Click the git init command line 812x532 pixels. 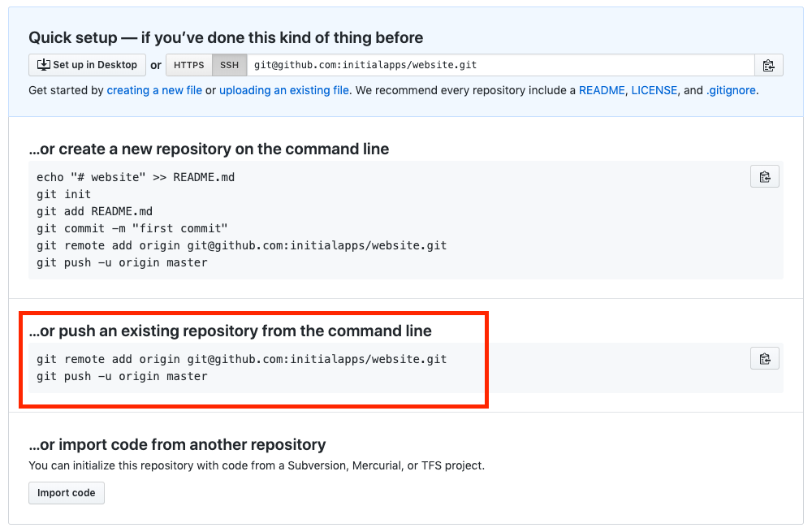pyautogui.click(x=63, y=194)
